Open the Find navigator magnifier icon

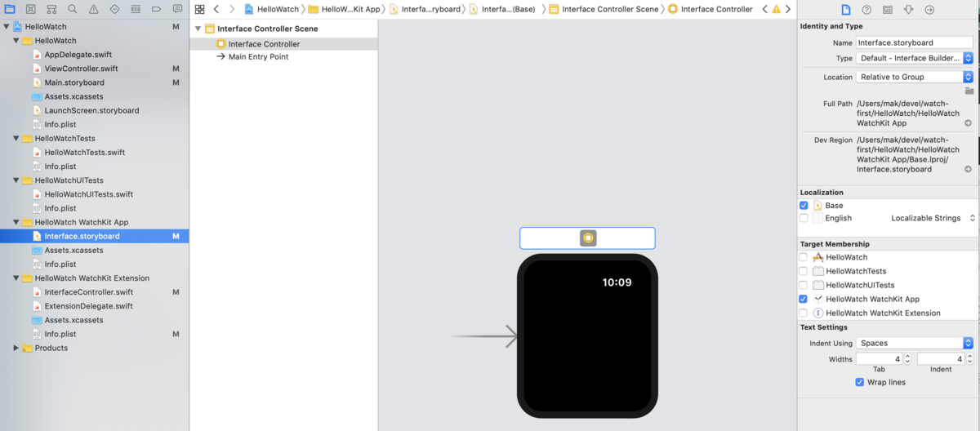(x=73, y=9)
